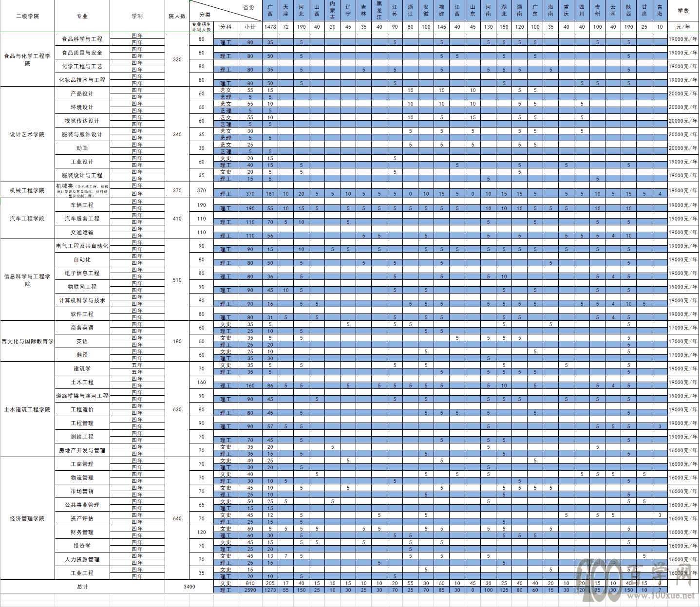
Task: Click the 学费 header at far right
Action: click(683, 11)
